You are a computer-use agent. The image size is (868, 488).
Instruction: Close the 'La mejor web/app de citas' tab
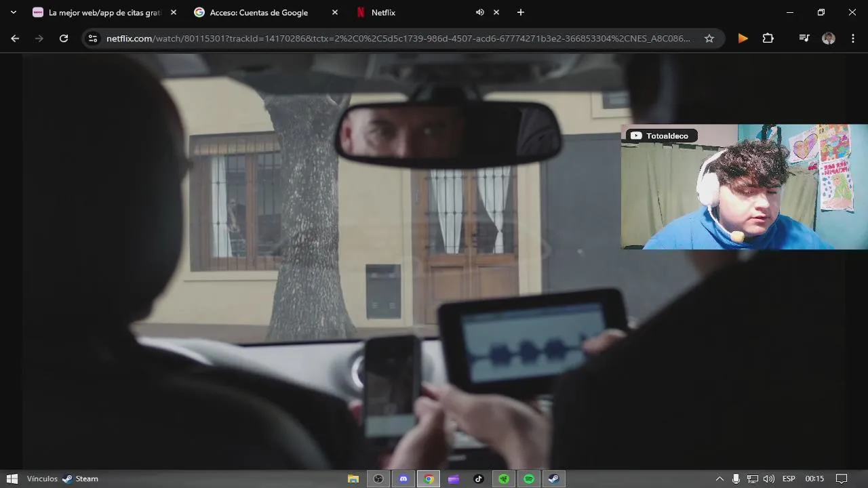174,12
